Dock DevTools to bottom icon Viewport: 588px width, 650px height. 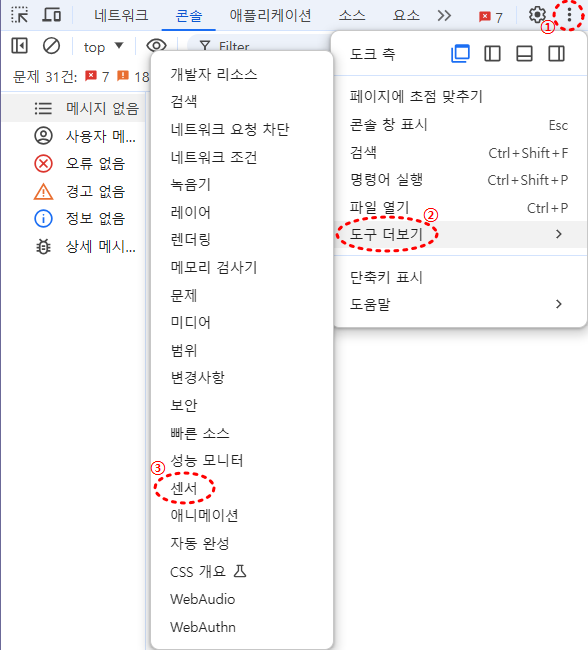coord(524,53)
